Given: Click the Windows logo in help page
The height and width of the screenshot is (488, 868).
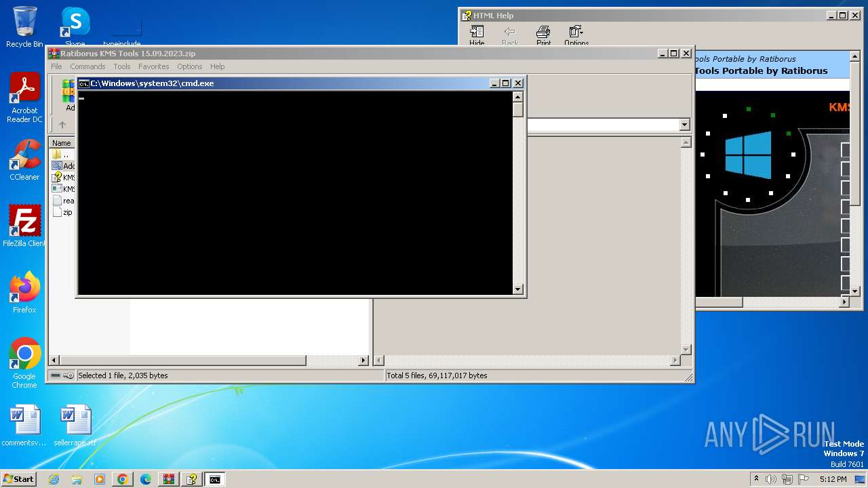Looking at the screenshot, I should click(748, 155).
